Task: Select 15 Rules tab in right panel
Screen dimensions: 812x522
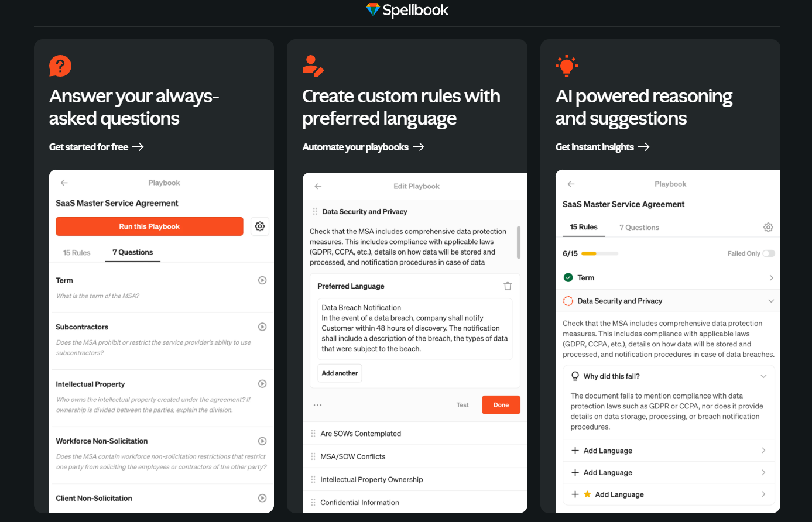Action: [584, 227]
